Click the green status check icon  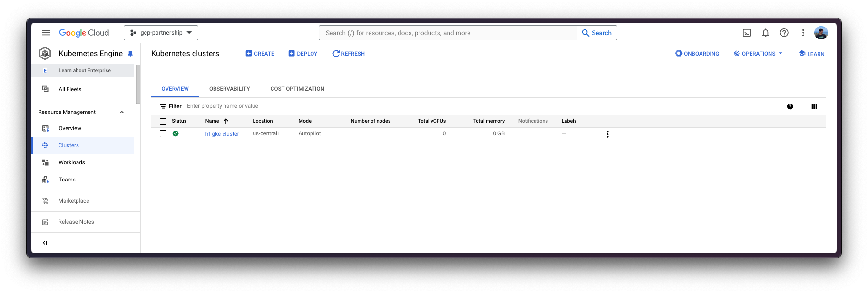pyautogui.click(x=176, y=133)
